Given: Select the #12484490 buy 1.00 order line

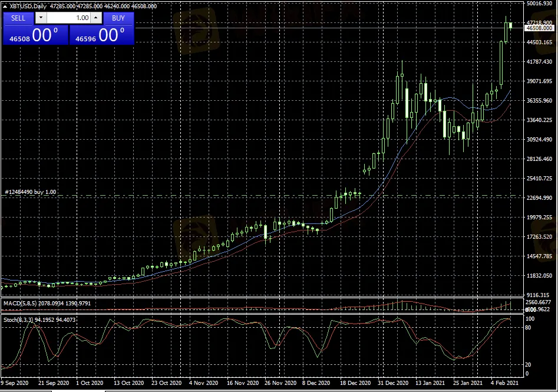Looking at the screenshot, I should pyautogui.click(x=31, y=192).
